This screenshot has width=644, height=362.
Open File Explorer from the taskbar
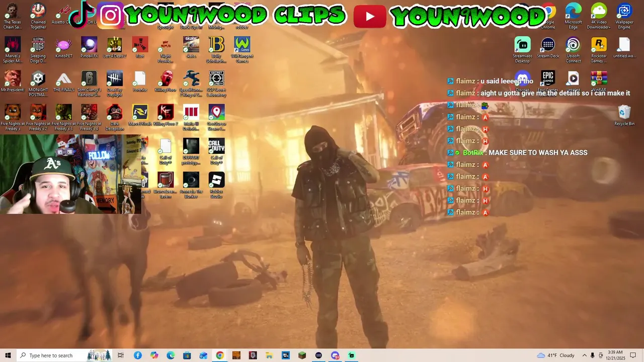point(269,355)
